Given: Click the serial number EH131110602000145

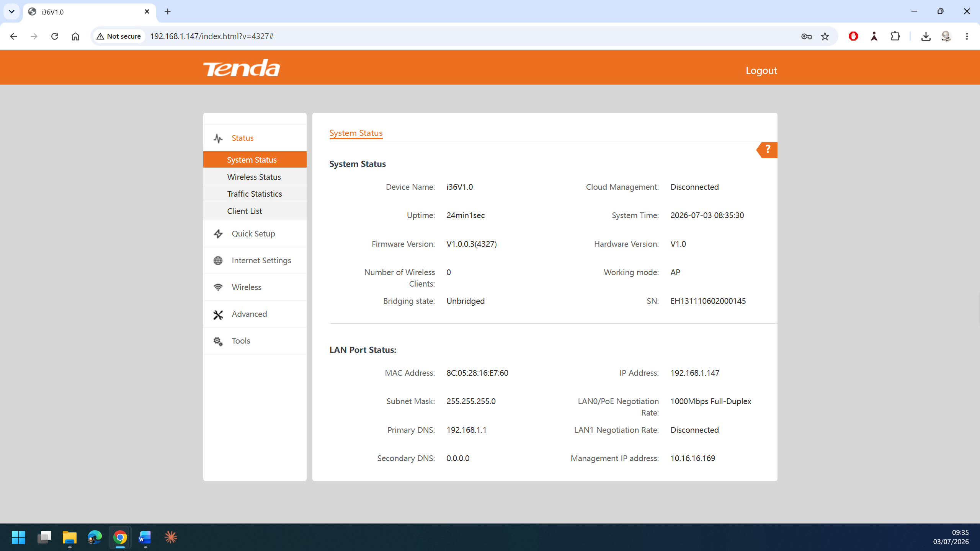Looking at the screenshot, I should (708, 301).
